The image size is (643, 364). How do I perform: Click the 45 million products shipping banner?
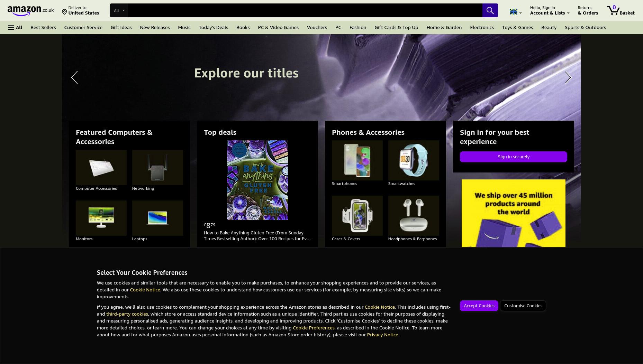click(514, 213)
